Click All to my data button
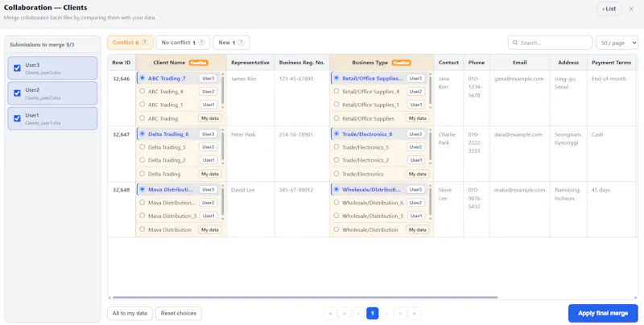 coord(130,314)
